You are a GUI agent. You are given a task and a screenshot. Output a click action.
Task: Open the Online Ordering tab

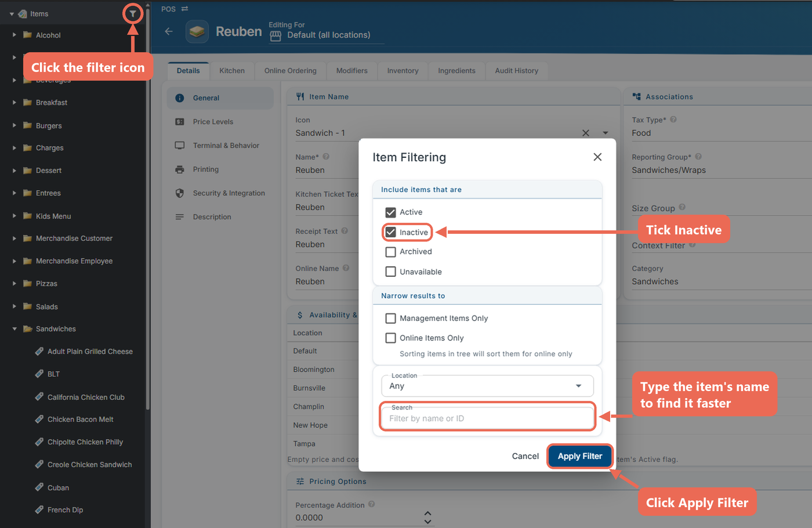[291, 71]
